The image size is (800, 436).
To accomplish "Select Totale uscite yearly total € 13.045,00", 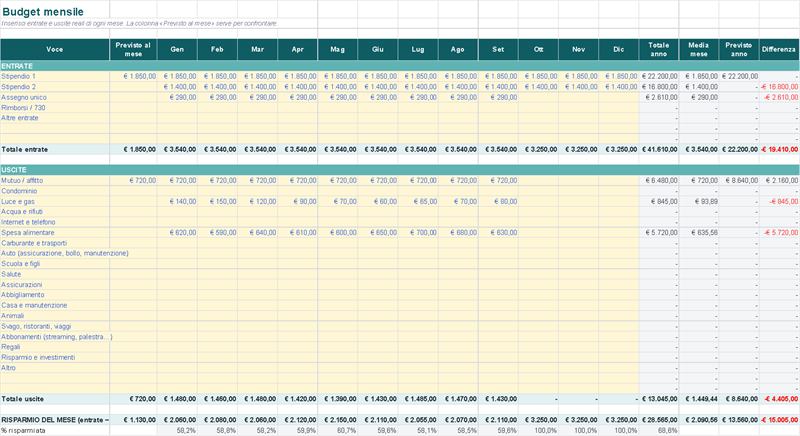I will coord(659,399).
